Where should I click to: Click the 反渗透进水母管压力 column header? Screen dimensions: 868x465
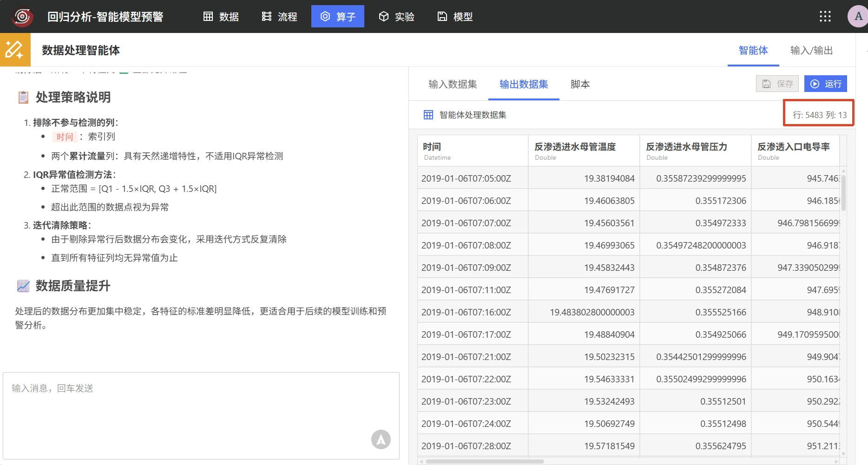pyautogui.click(x=696, y=151)
